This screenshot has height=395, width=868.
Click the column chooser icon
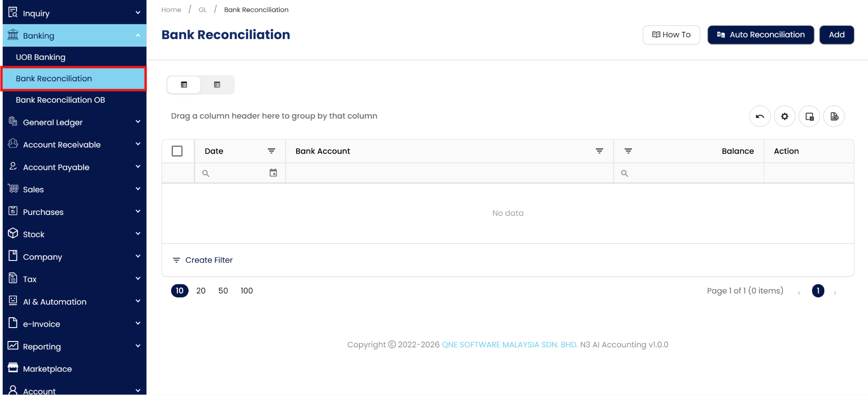coord(809,116)
